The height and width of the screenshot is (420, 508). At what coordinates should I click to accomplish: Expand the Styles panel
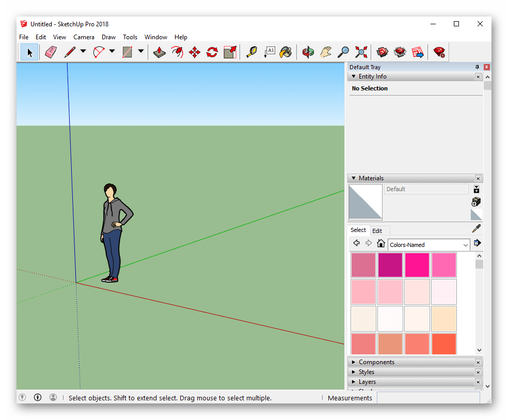[354, 372]
